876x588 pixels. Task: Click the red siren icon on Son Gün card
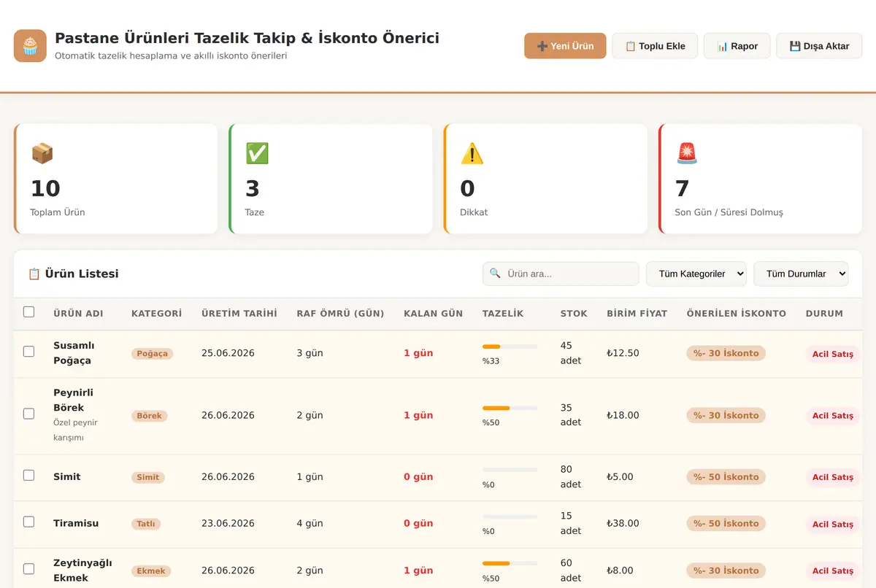click(x=687, y=153)
